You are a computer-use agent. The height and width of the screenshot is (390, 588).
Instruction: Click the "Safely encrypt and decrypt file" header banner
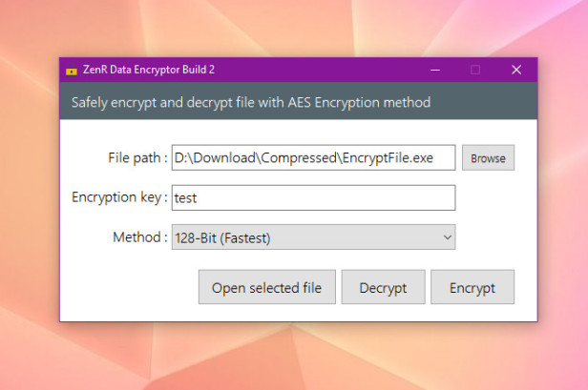coord(251,102)
